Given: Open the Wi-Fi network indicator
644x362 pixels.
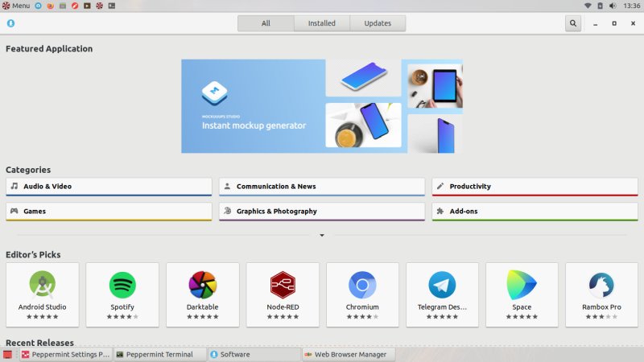Looking at the screenshot, I should pos(588,6).
